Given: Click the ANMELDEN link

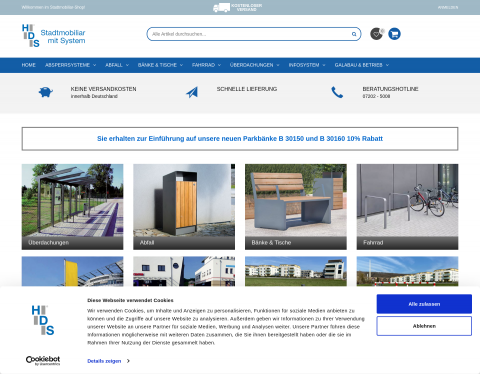Looking at the screenshot, I should [448, 7].
